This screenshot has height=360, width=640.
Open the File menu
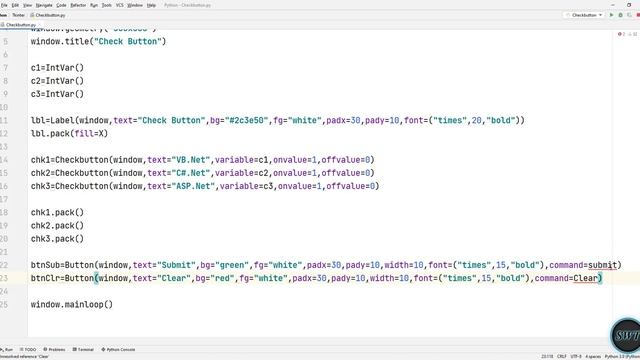tap(4, 5)
